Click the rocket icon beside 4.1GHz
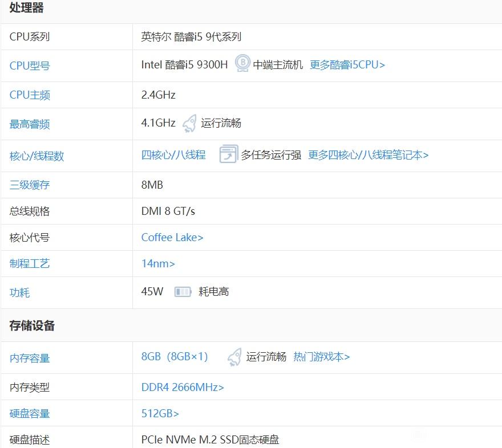The height and width of the screenshot is (448, 502). [x=189, y=124]
